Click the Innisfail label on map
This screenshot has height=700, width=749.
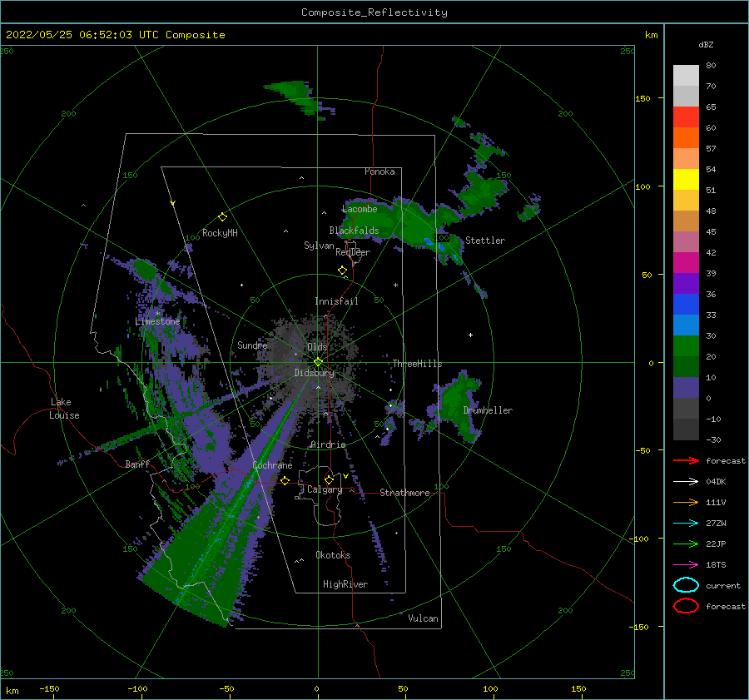tap(336, 301)
